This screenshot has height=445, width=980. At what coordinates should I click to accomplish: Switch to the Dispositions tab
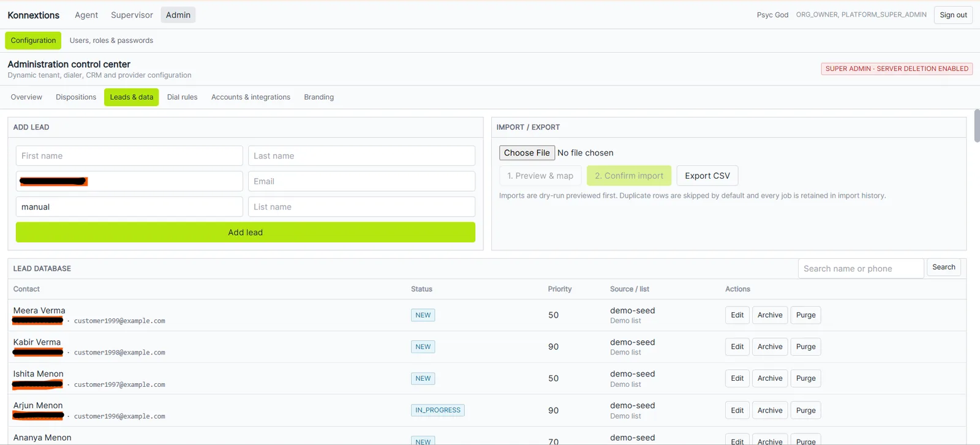(76, 97)
